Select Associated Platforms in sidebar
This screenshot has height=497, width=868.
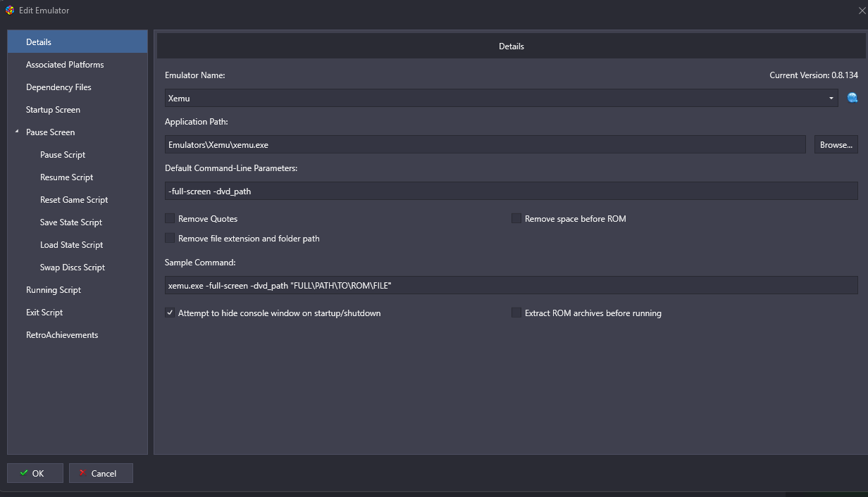click(65, 65)
